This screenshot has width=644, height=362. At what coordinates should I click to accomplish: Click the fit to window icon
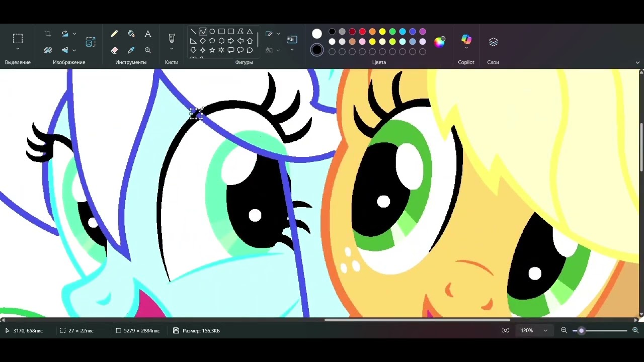(505, 330)
